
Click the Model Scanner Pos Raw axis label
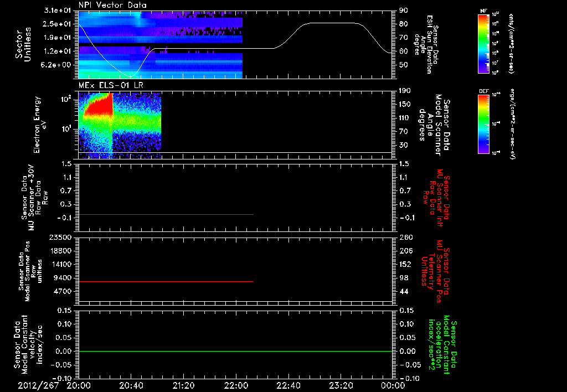[31, 271]
